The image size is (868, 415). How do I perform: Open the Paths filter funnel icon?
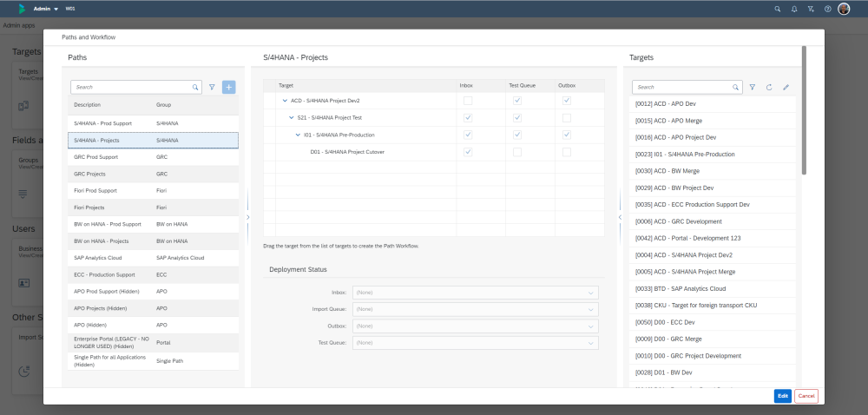click(x=212, y=87)
